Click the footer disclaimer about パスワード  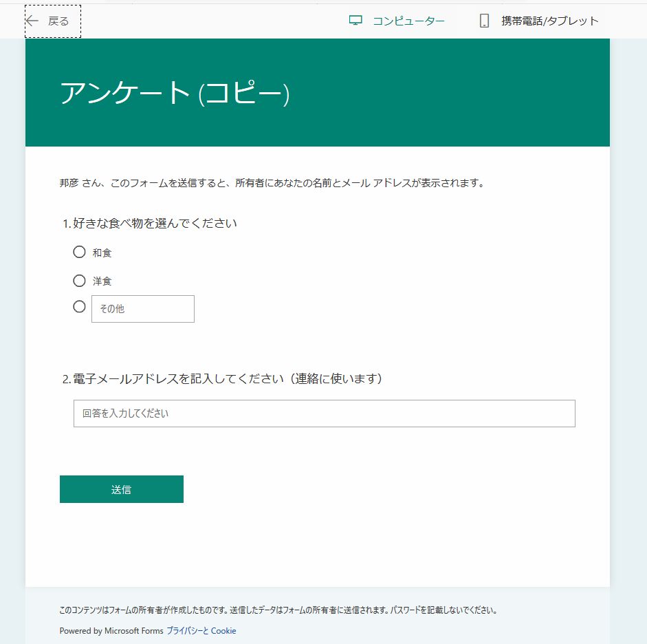tap(279, 610)
